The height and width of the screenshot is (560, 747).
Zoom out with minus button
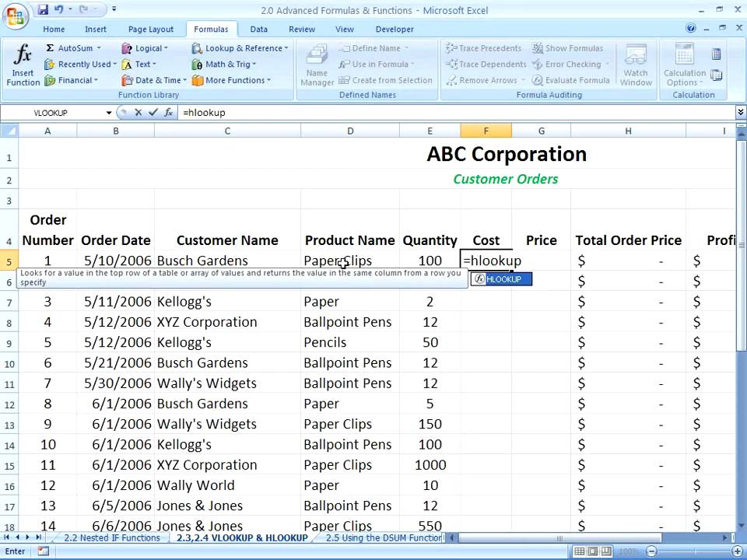(651, 551)
